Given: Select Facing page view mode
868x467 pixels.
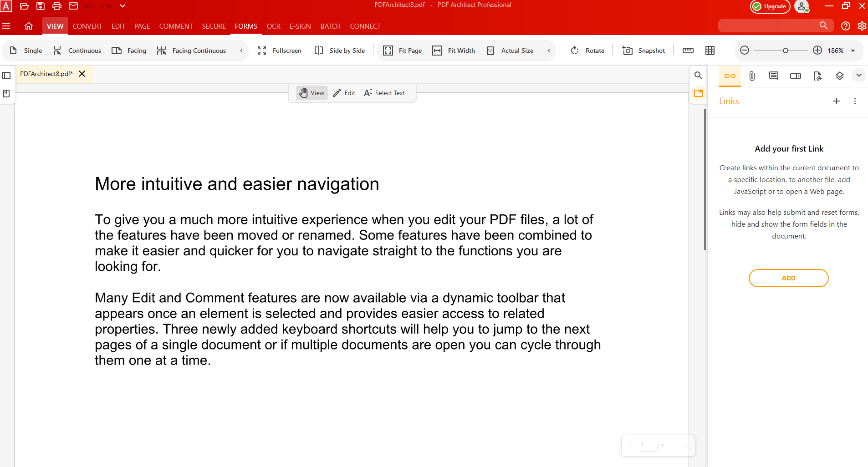Looking at the screenshot, I should (129, 51).
